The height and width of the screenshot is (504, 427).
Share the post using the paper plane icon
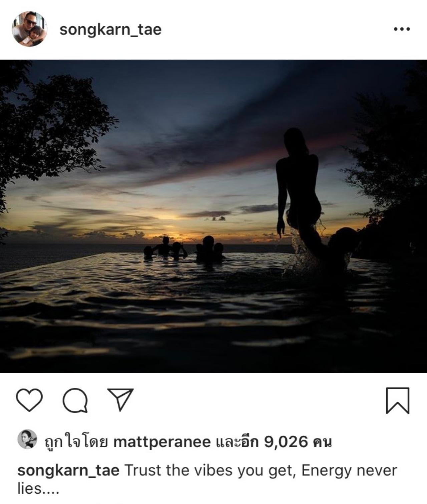pyautogui.click(x=120, y=399)
